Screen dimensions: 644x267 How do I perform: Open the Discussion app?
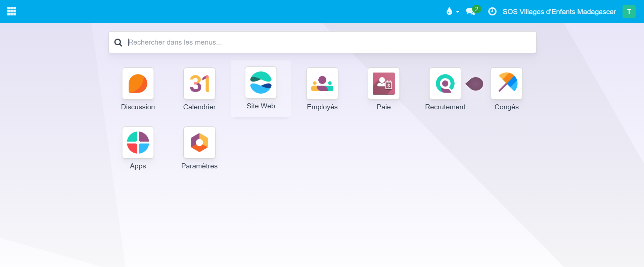(138, 84)
